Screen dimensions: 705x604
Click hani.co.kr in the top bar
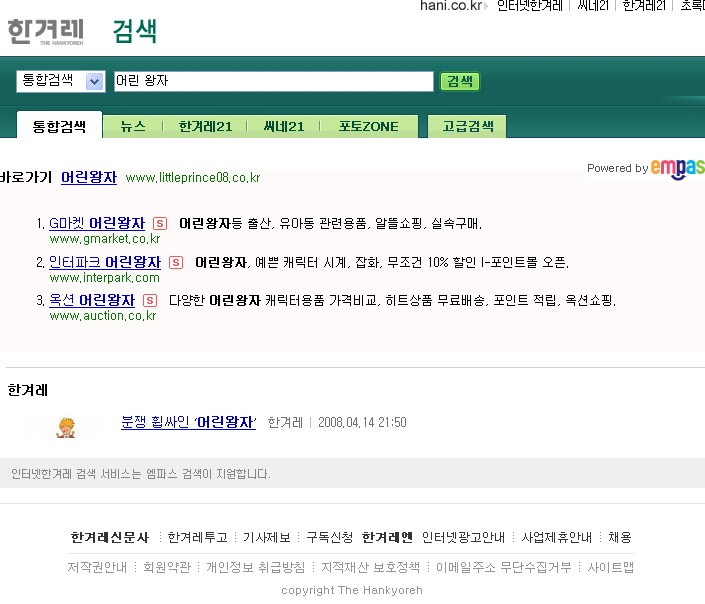pos(451,5)
